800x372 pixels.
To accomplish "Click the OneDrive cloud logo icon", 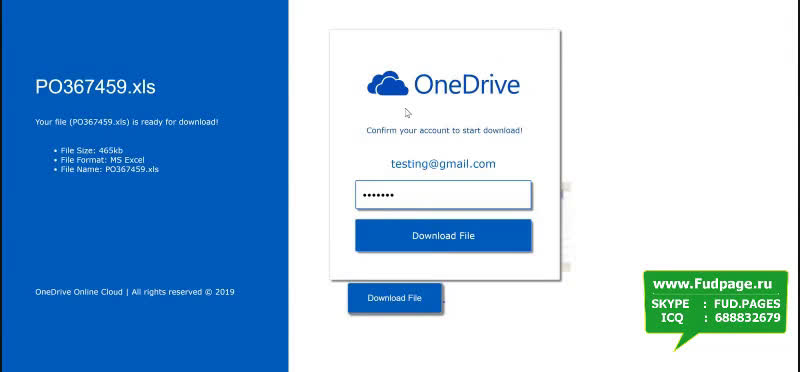I will [388, 84].
